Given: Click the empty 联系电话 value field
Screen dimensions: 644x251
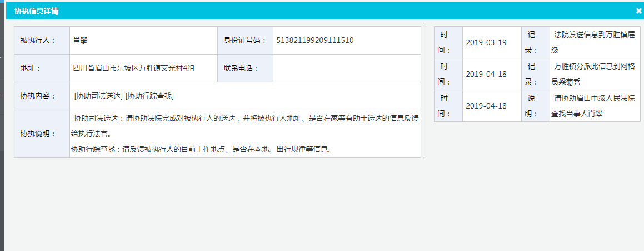Looking at the screenshot, I should pyautogui.click(x=347, y=68).
